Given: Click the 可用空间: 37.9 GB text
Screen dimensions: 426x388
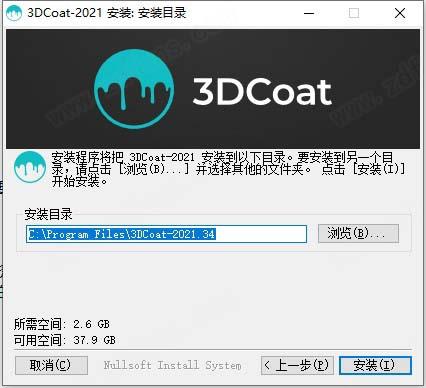Looking at the screenshot, I should pos(65,340).
